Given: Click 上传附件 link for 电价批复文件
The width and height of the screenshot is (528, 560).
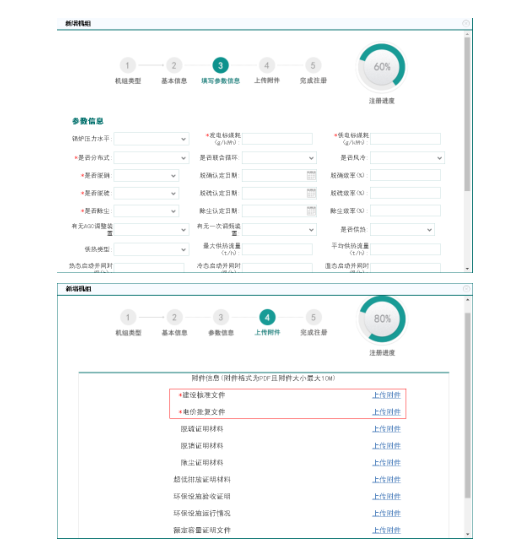Looking at the screenshot, I should click(387, 412).
